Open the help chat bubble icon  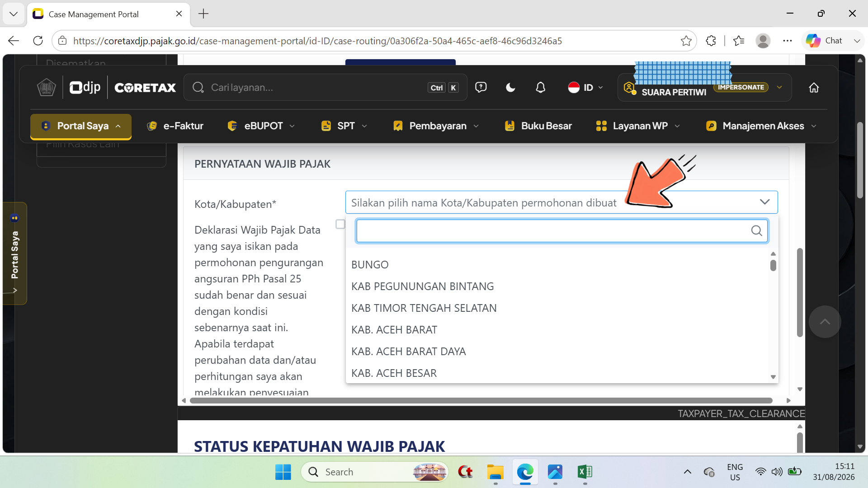coord(481,87)
